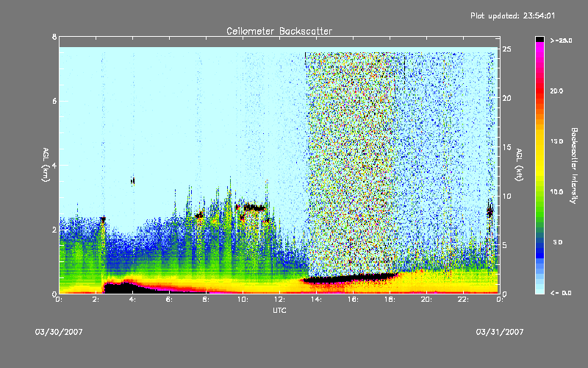Screen dimensions: 588x368
Task: Click the left axis tick label 4
Action: [x=54, y=165]
